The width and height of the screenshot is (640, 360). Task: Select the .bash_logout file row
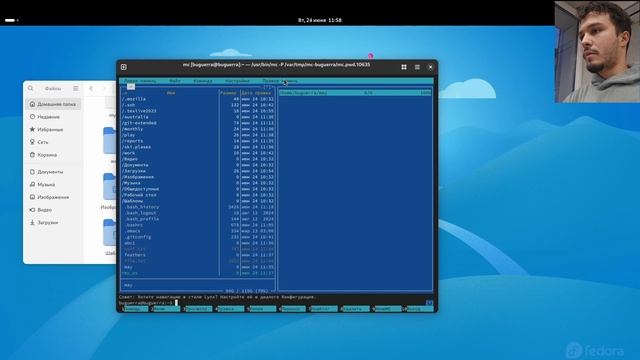[198, 213]
